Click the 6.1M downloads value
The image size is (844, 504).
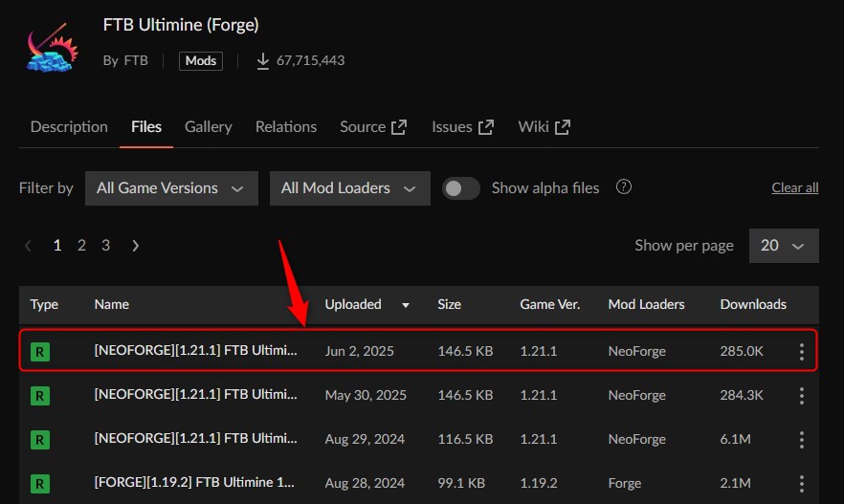[735, 440]
